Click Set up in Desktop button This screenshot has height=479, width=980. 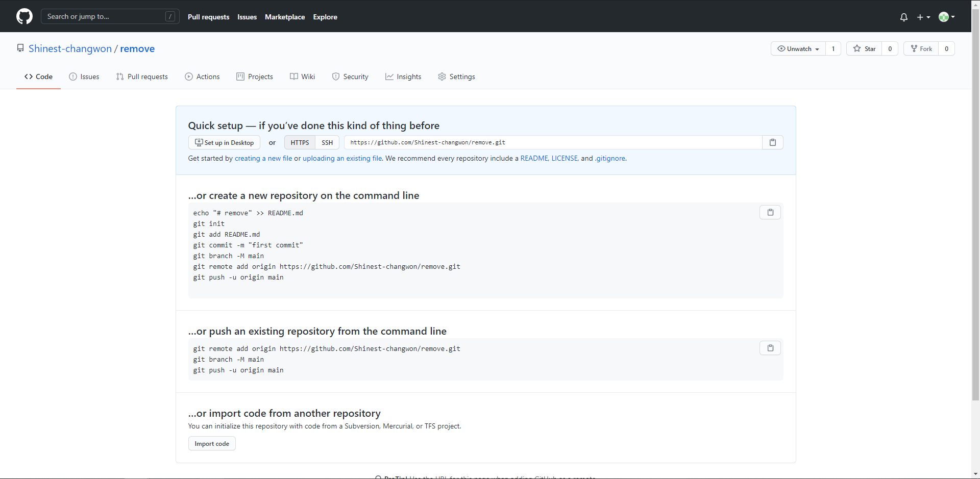(x=224, y=142)
